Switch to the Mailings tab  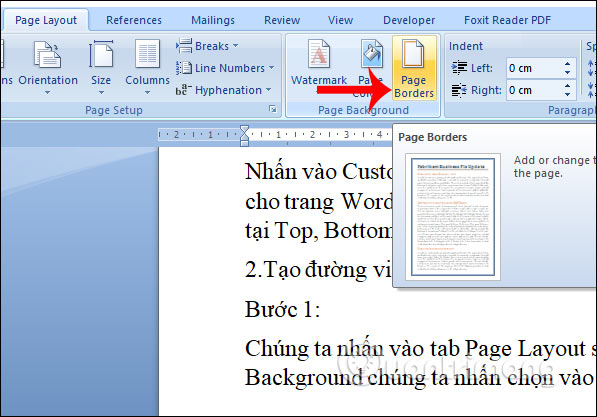[213, 20]
